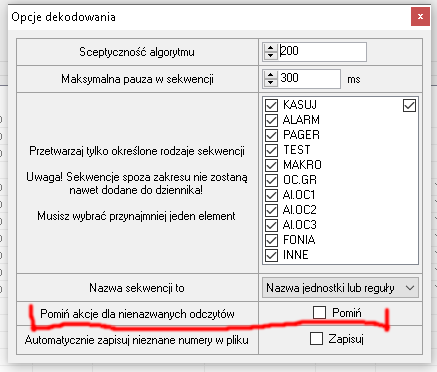The image size is (437, 372).
Task: Uncheck the Al.OC1 sequence type
Action: click(x=271, y=195)
